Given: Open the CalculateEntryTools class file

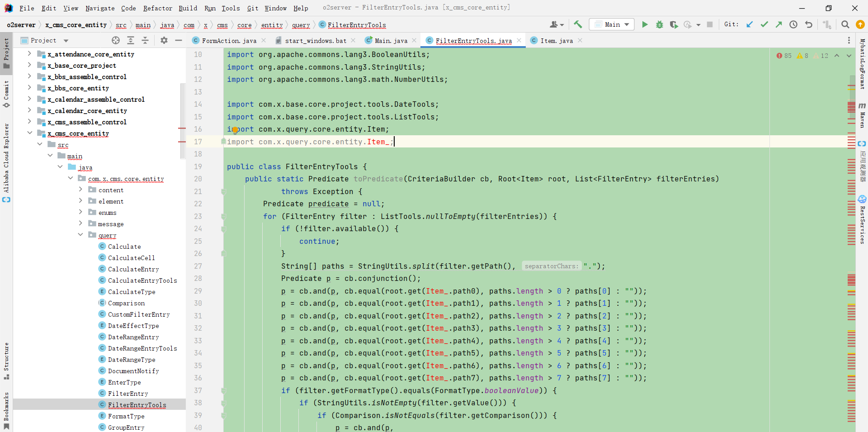Looking at the screenshot, I should tap(142, 280).
